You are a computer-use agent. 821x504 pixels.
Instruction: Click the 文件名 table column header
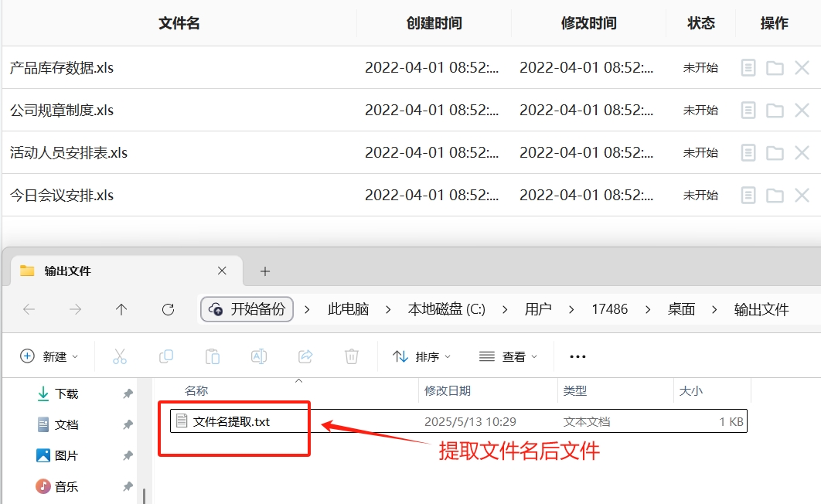(x=179, y=23)
